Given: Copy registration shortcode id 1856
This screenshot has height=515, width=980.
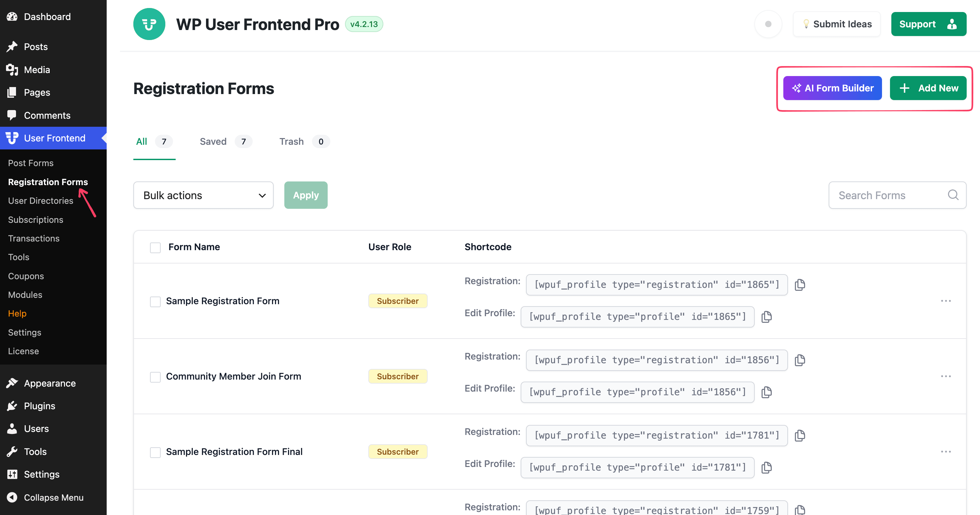Looking at the screenshot, I should click(800, 360).
